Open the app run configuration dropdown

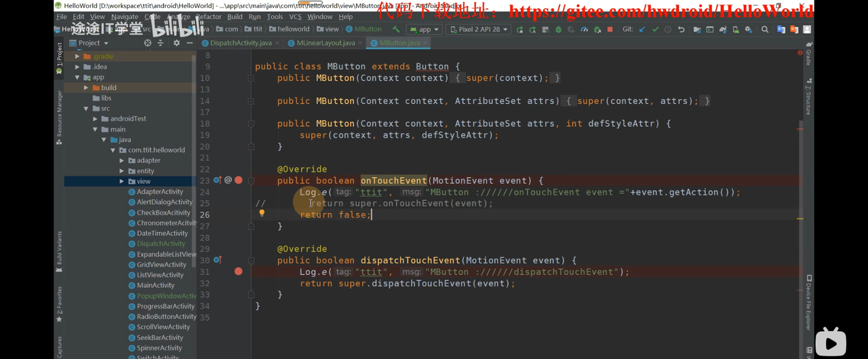click(425, 30)
